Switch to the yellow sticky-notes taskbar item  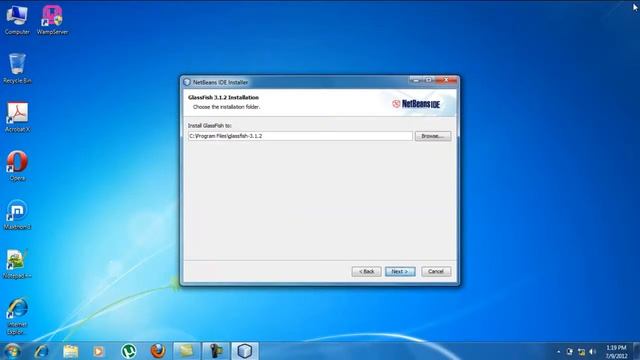point(187,351)
